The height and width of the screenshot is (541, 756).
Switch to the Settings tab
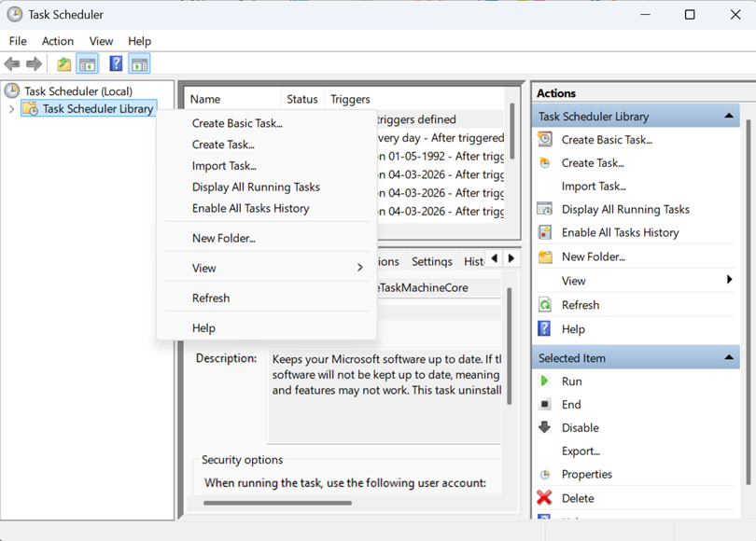point(432,261)
